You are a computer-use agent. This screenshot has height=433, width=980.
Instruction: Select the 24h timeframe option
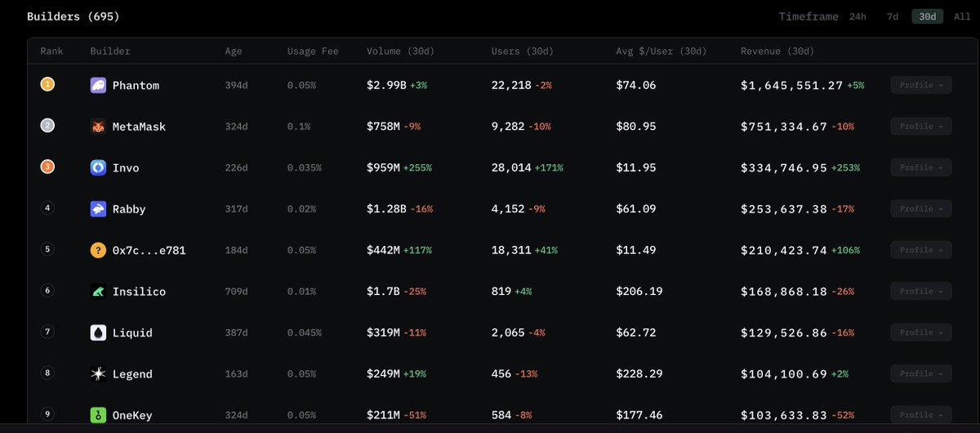point(857,16)
